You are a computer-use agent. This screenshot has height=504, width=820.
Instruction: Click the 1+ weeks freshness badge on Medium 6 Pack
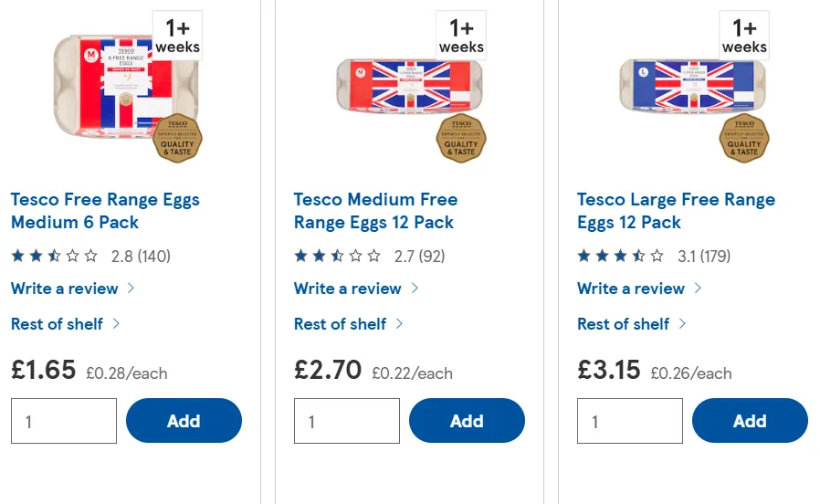(x=177, y=36)
